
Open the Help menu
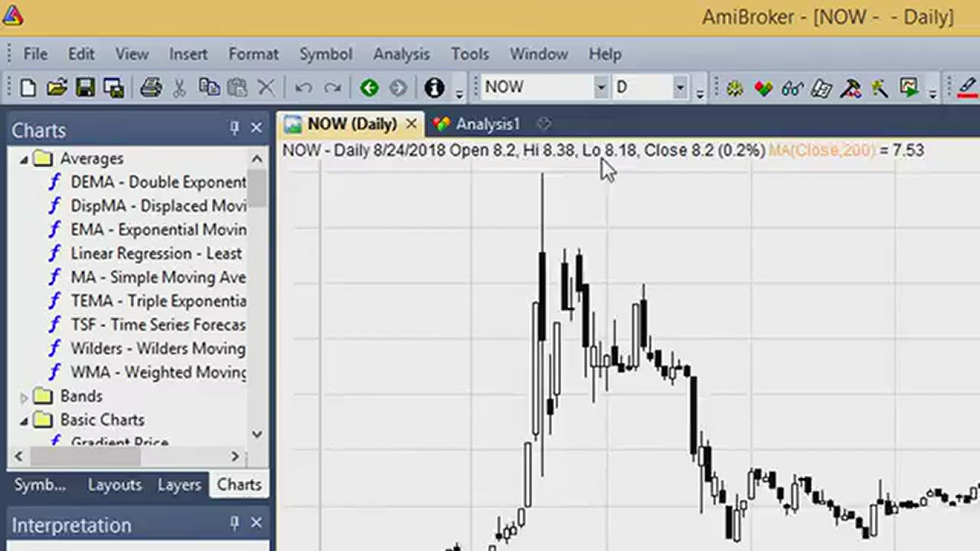tap(605, 54)
